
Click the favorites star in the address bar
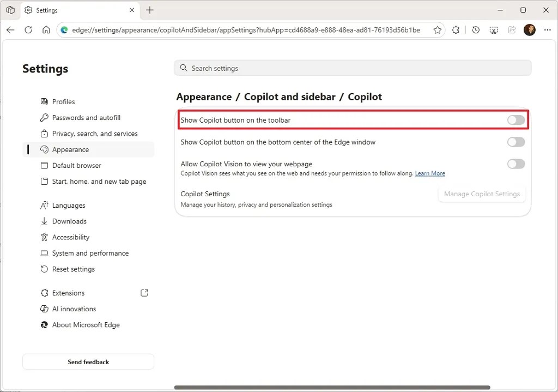click(438, 30)
